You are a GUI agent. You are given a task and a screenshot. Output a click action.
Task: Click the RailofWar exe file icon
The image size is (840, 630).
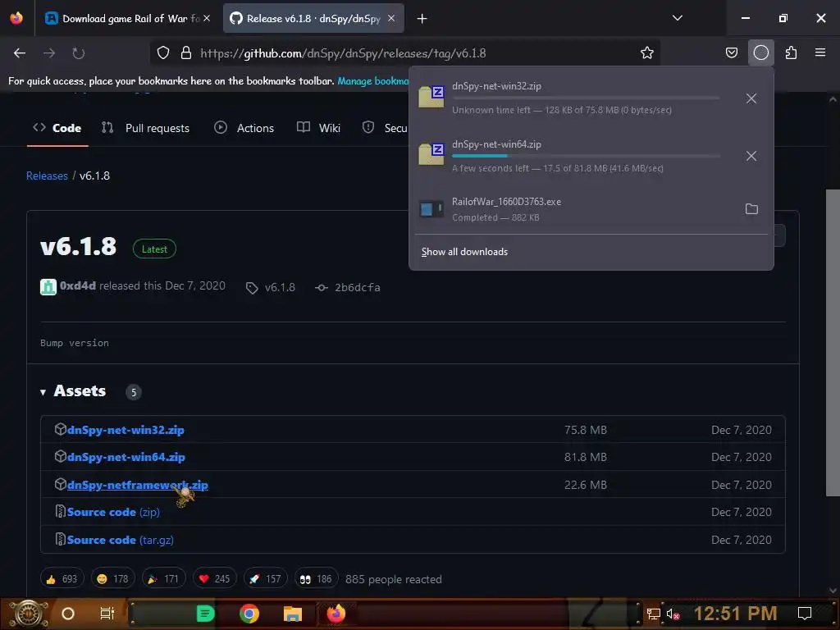(431, 209)
